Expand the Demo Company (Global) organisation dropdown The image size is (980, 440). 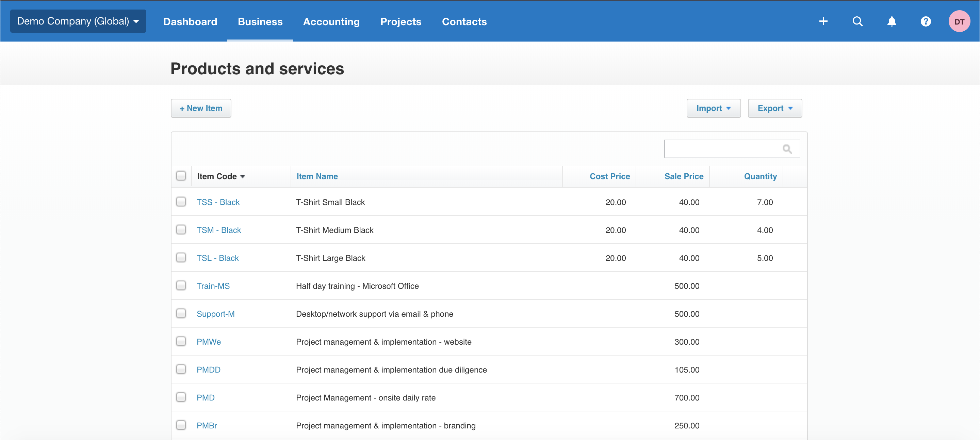78,21
